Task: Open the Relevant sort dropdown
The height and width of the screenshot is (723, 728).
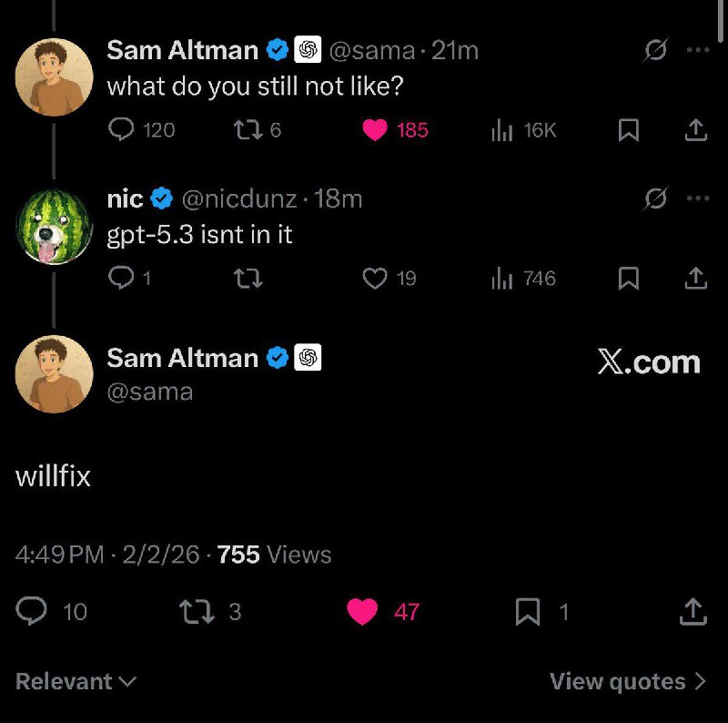Action: [76, 681]
